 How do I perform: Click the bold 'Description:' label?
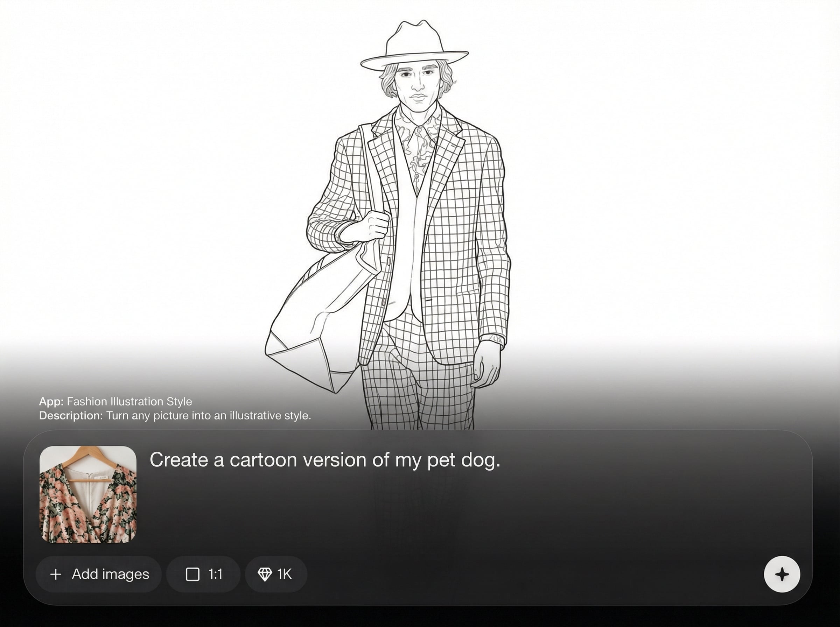(71, 416)
